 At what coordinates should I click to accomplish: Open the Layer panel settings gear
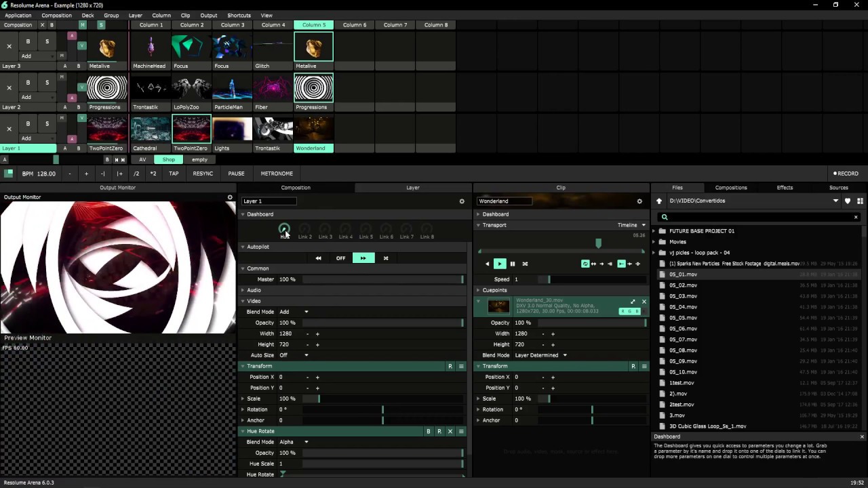click(x=462, y=201)
